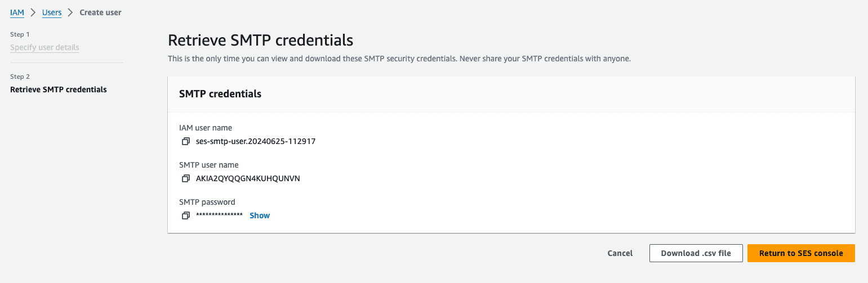Click the IAM user name field label
The image size is (868, 283).
[206, 128]
